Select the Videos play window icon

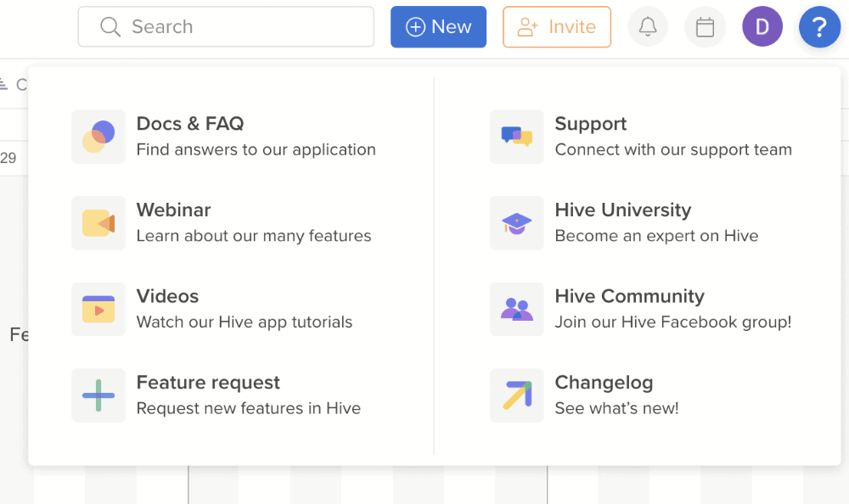(98, 309)
